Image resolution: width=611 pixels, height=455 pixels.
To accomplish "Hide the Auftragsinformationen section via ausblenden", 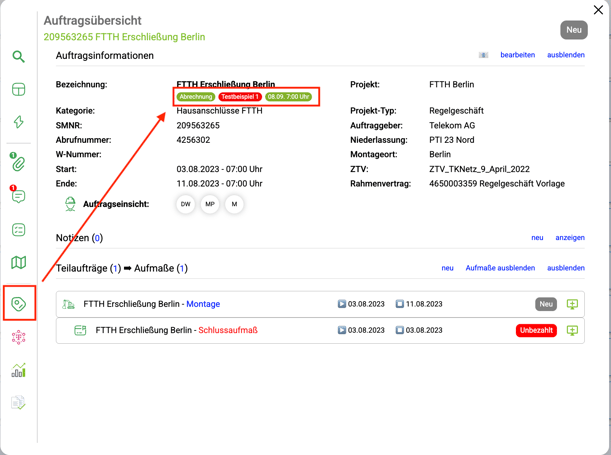I will click(565, 55).
